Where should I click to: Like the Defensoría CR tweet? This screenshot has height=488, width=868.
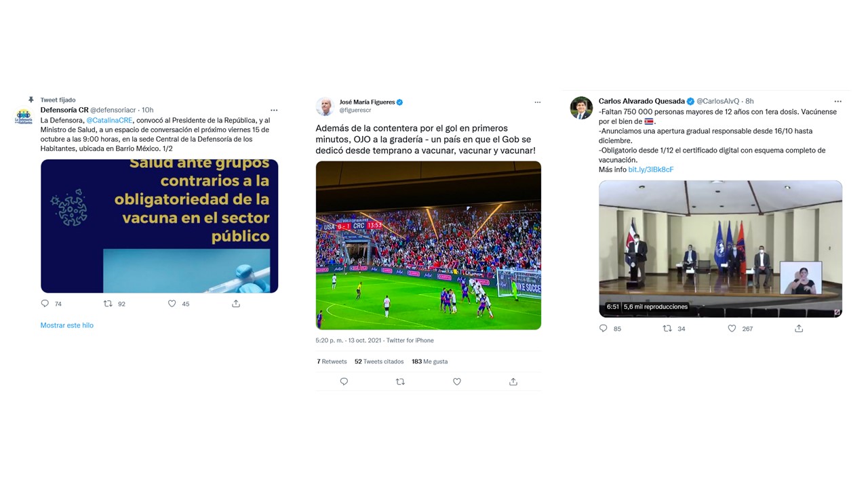(x=172, y=304)
